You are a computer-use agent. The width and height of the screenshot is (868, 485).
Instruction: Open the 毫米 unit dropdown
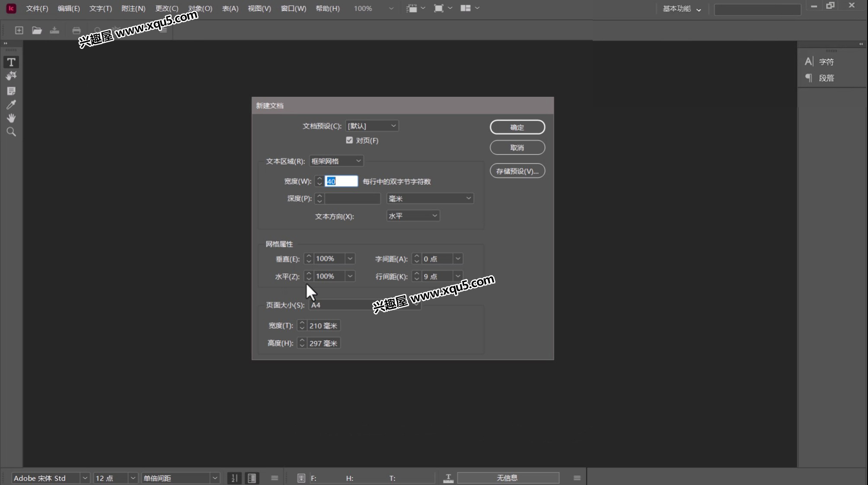[430, 198]
